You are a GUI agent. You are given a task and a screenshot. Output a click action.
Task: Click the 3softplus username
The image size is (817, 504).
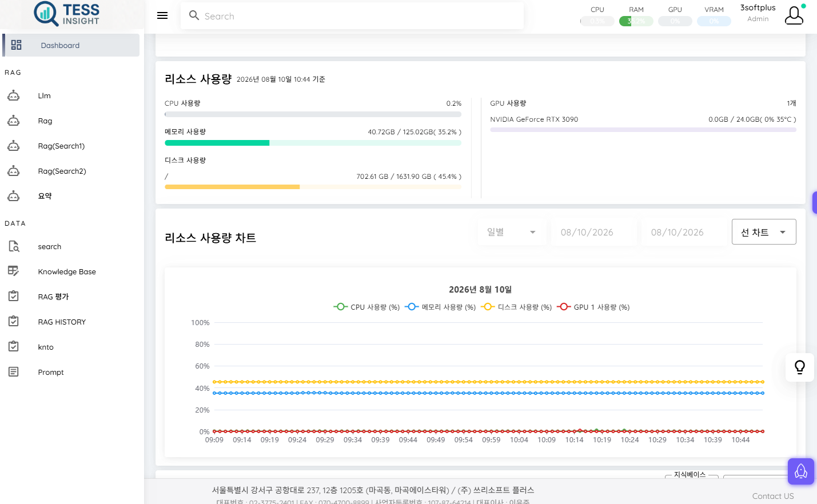[758, 7]
